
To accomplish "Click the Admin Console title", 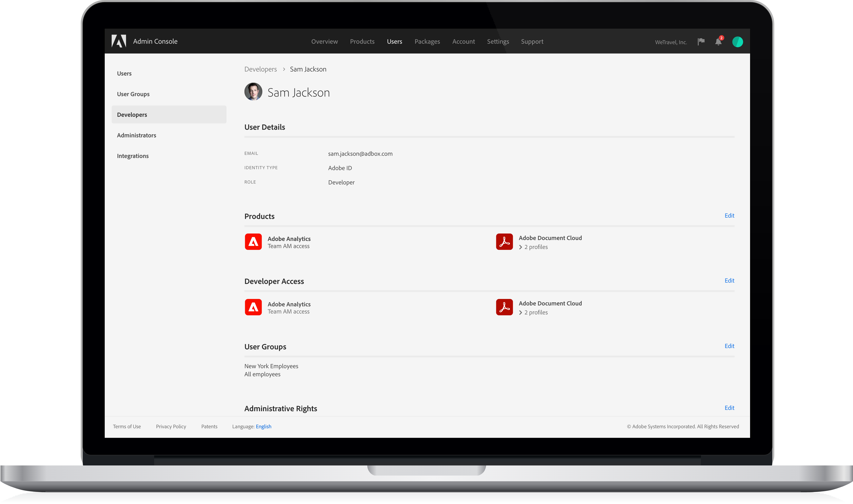I will coord(155,41).
